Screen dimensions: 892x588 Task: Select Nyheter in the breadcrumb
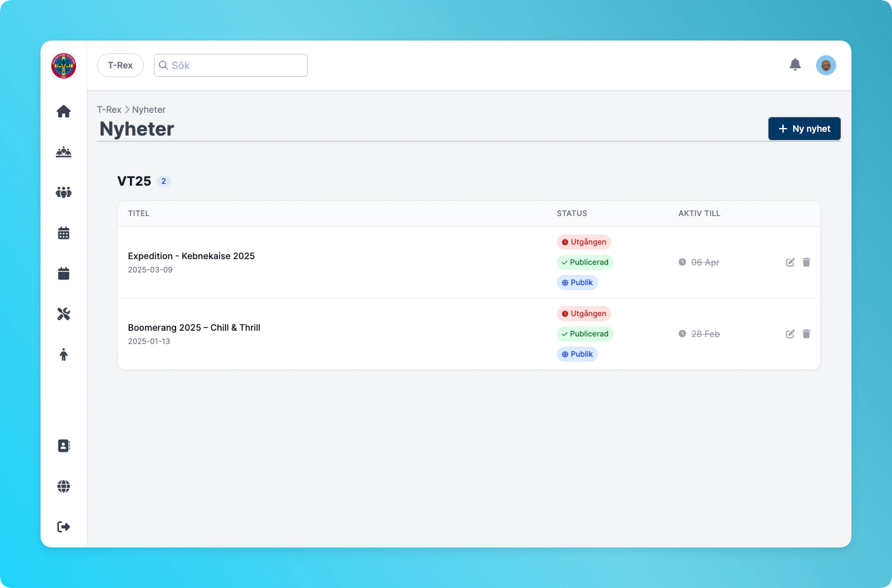click(x=149, y=110)
